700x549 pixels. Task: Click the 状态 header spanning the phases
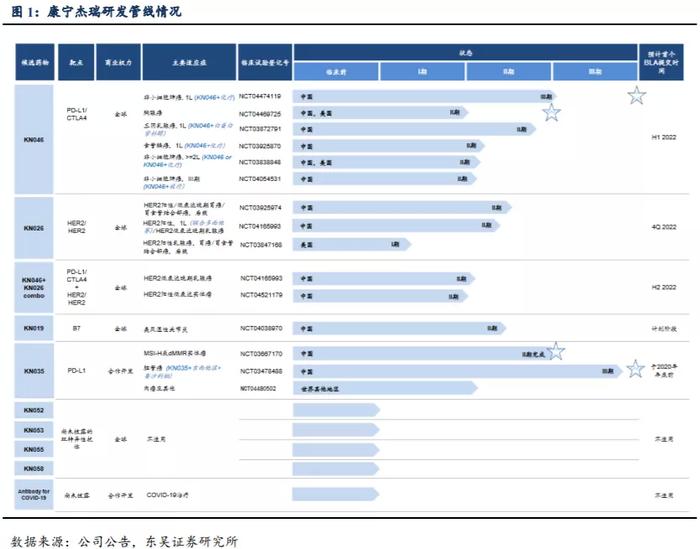pos(466,52)
